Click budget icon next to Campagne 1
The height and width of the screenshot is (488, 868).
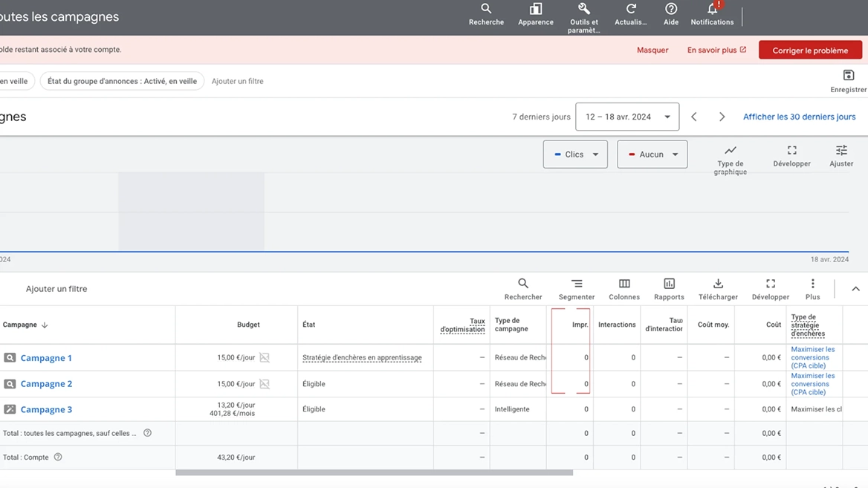pyautogui.click(x=265, y=357)
